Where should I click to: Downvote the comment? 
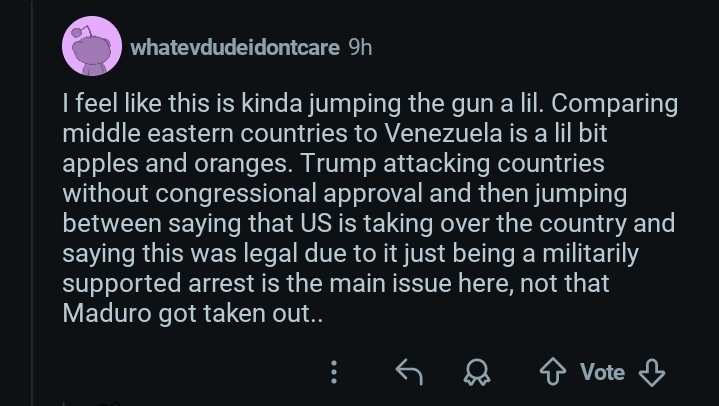pos(651,373)
